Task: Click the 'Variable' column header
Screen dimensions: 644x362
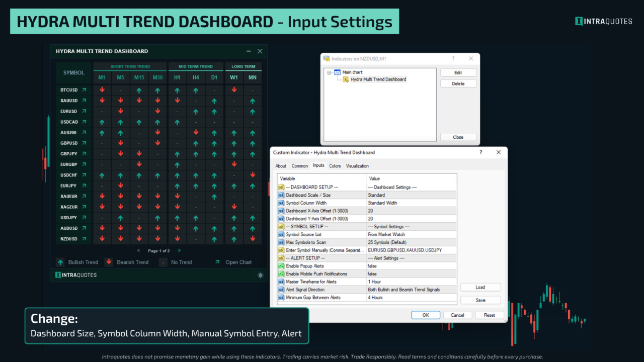Action: coord(322,178)
